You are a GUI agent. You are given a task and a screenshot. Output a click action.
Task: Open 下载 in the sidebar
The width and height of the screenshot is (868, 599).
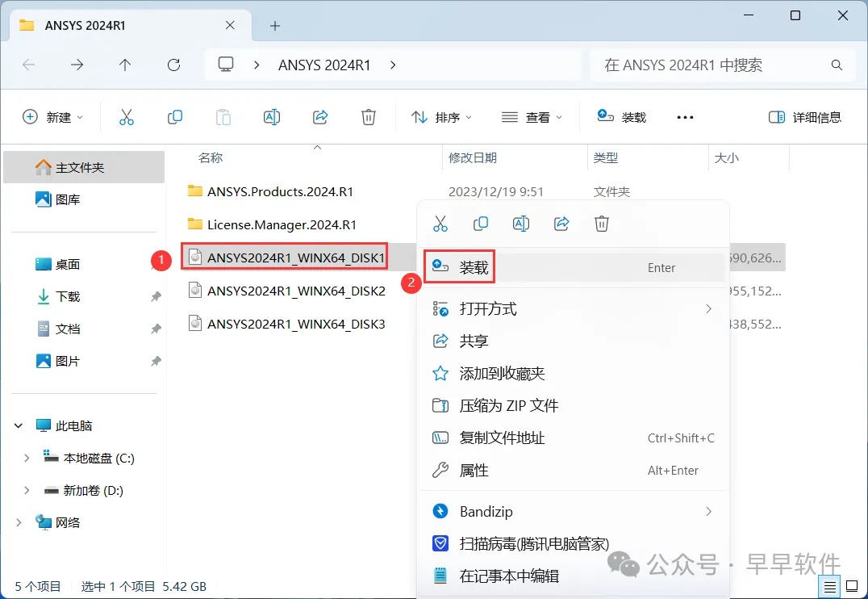click(84, 296)
